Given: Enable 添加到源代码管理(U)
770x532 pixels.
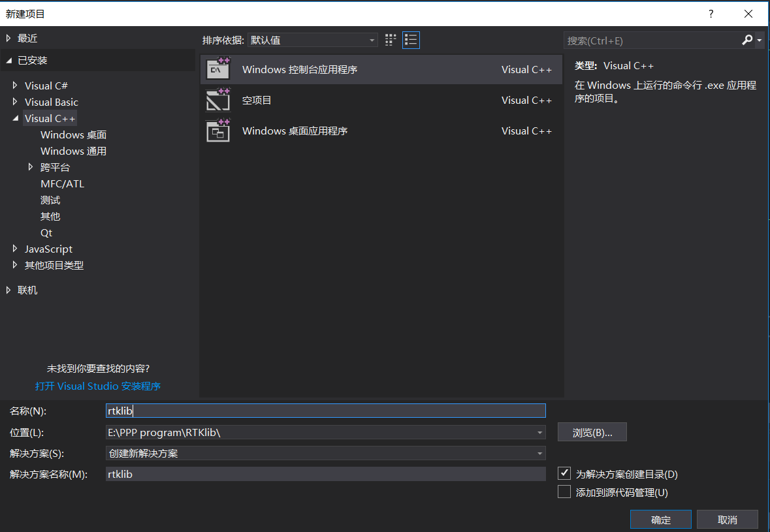Looking at the screenshot, I should pos(564,492).
